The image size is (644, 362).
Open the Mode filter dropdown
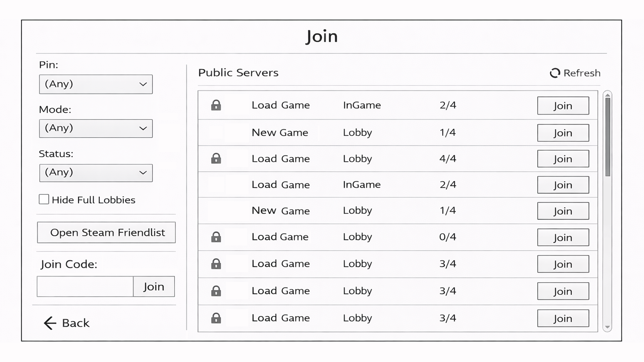96,128
